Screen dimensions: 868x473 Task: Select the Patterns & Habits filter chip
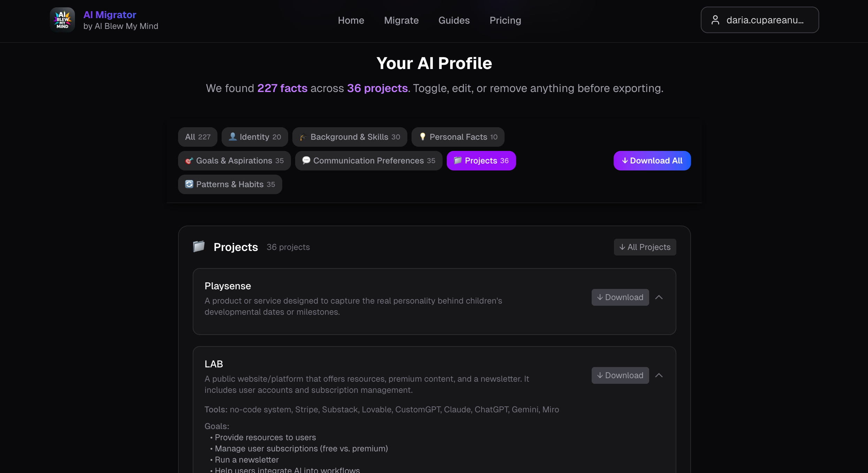(230, 184)
